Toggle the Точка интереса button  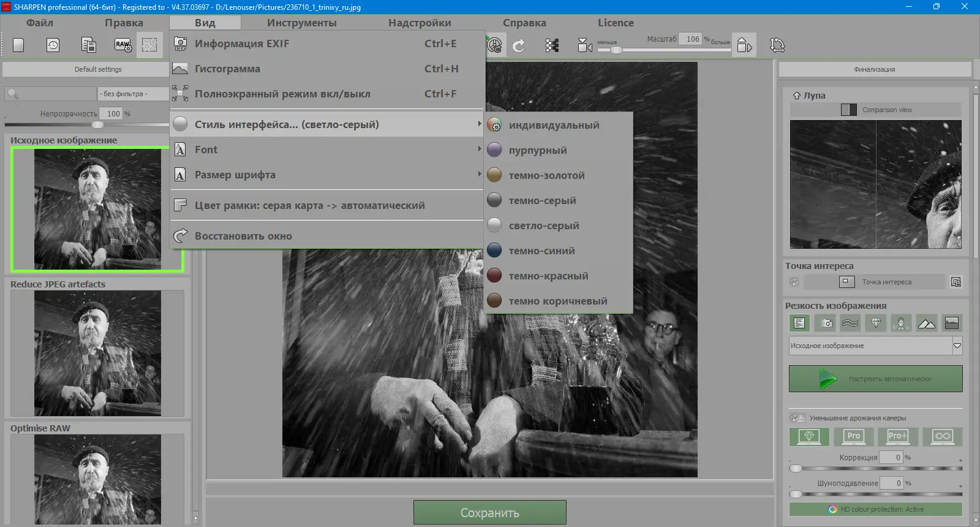[875, 282]
